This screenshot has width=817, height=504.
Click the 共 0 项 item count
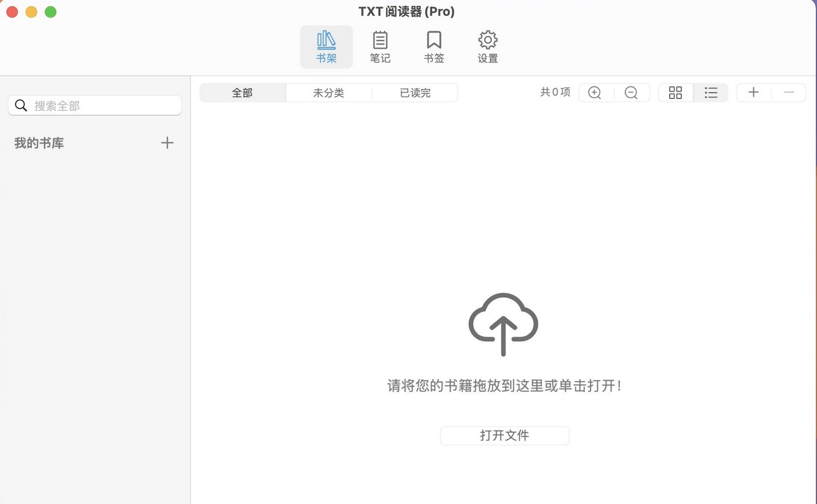(555, 92)
